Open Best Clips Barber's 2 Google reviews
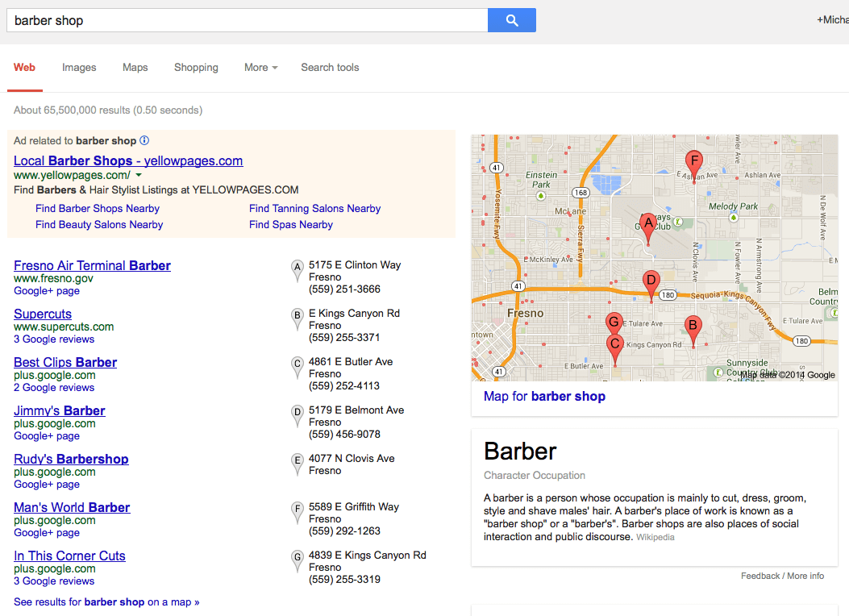The width and height of the screenshot is (849, 616). (54, 388)
